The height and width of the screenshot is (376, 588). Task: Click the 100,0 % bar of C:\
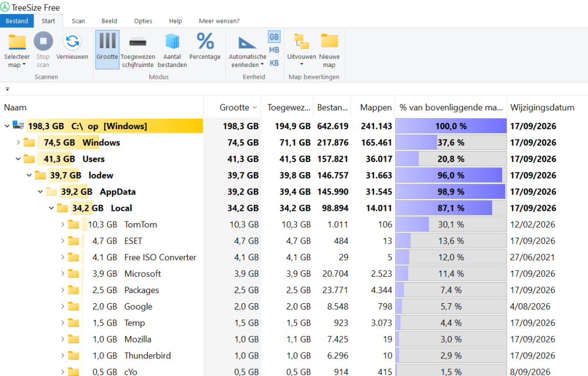tap(451, 126)
